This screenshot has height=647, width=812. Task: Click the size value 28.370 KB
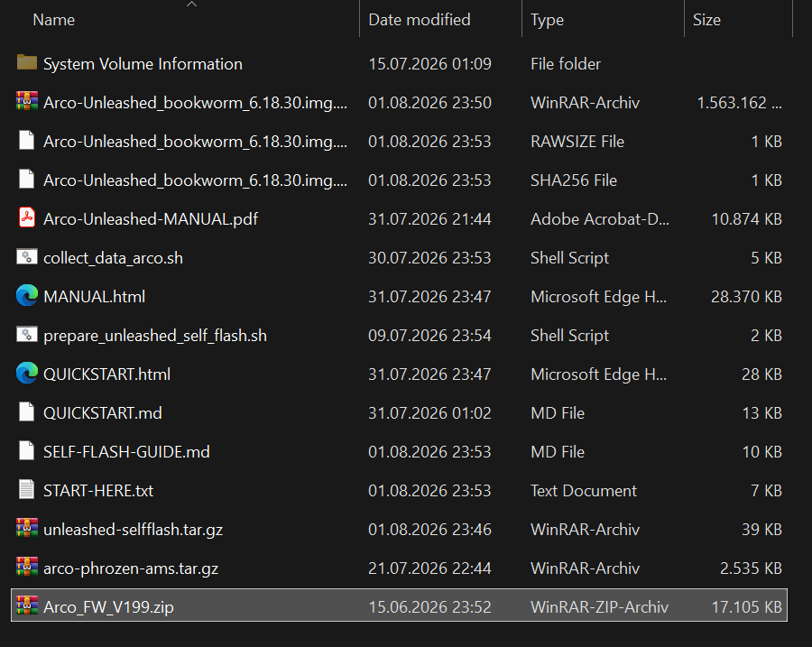pyautogui.click(x=747, y=297)
